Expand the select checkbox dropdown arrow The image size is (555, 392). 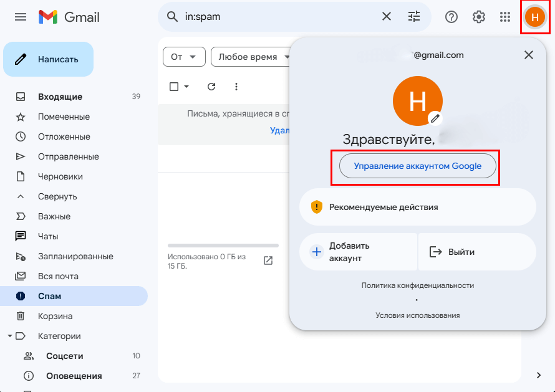(186, 87)
